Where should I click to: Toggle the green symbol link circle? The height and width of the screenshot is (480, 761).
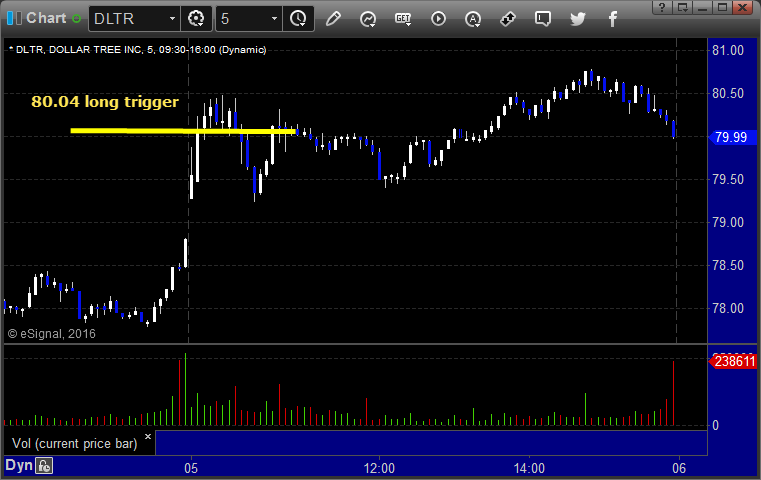77,19
